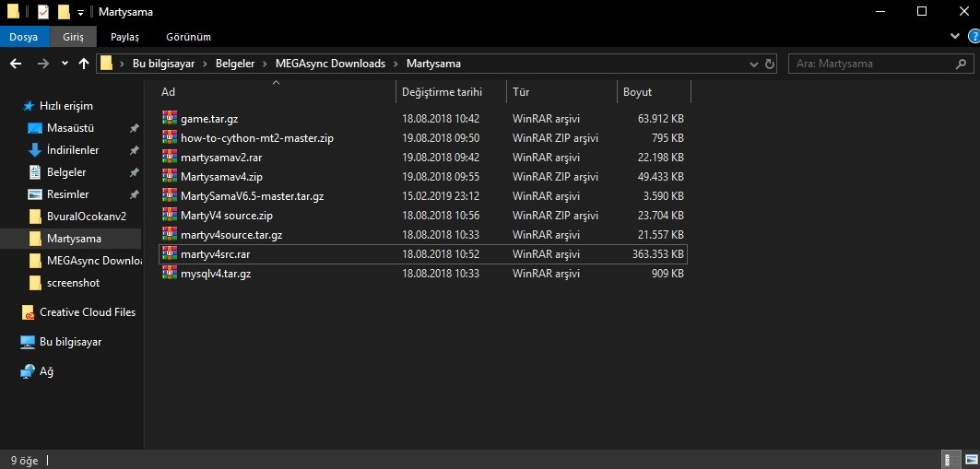Click the WinRAR icon of martyv4source.tar.gz
The width and height of the screenshot is (980, 469).
coord(170,234)
